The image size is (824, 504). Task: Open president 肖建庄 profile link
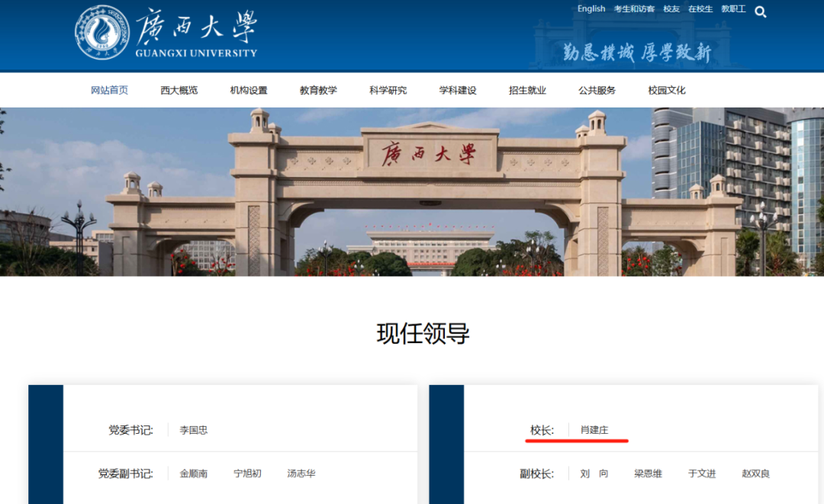tap(594, 430)
